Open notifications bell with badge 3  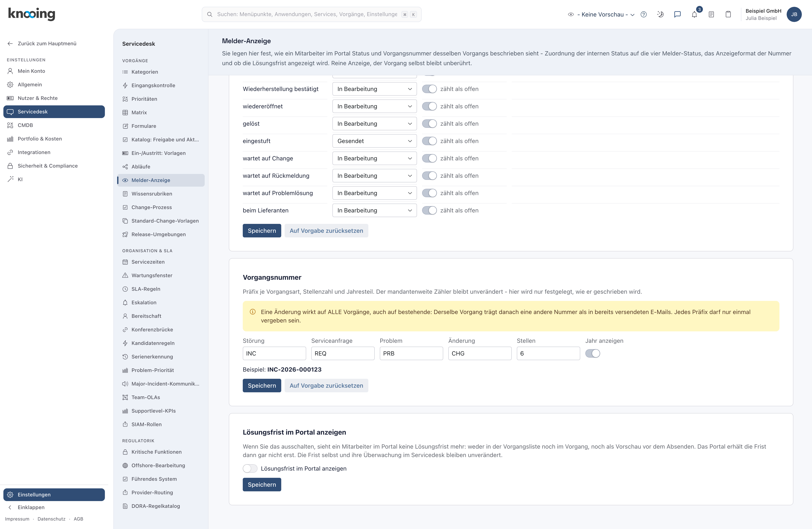[695, 14]
